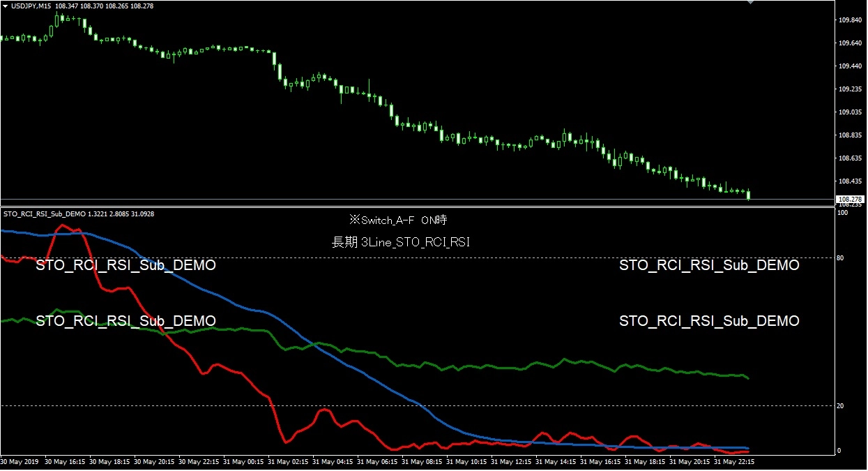
Task: Click the 30 May 20:15 time label
Action: (155, 462)
